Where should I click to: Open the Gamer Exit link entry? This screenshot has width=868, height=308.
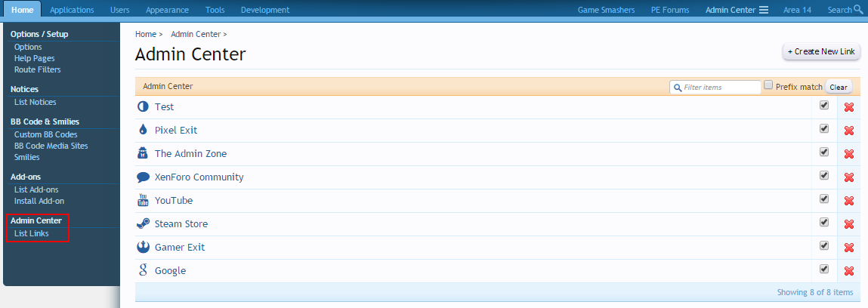coord(180,247)
